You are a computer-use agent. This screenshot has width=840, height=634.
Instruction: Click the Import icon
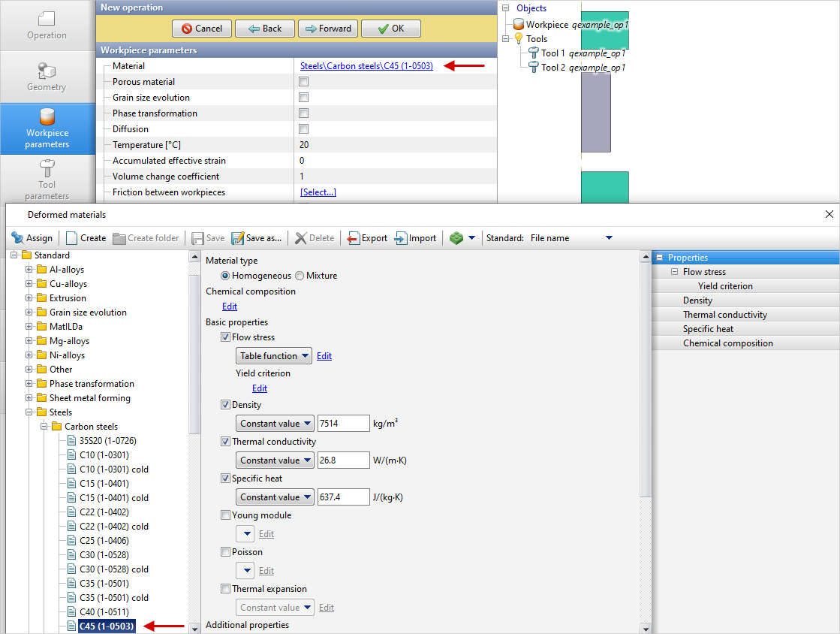tap(401, 238)
